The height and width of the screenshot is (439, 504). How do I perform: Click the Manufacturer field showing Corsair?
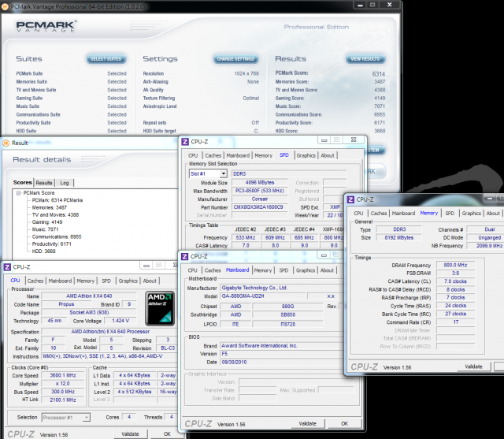[260, 199]
